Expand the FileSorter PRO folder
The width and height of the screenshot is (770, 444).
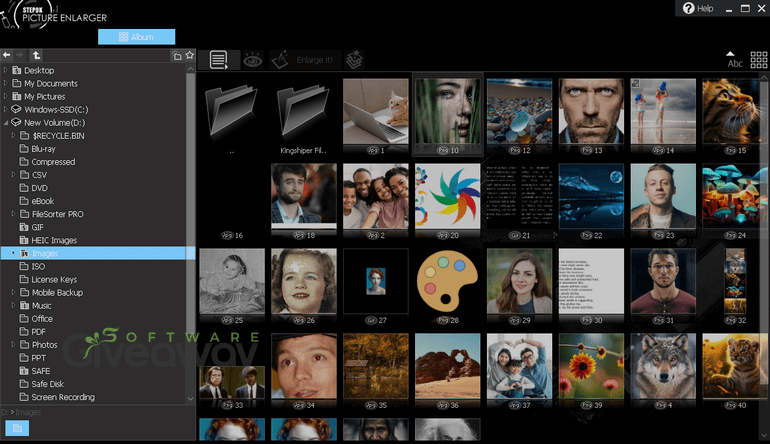tap(13, 214)
